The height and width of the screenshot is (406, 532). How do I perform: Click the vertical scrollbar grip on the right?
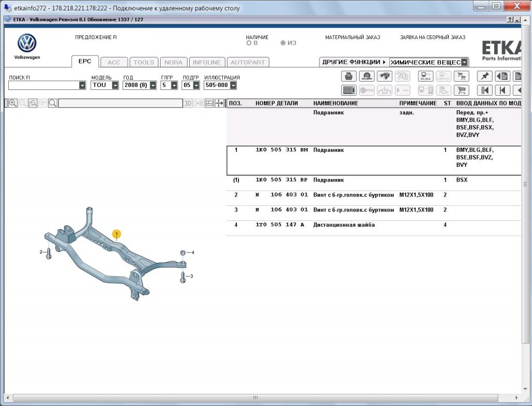click(x=526, y=185)
